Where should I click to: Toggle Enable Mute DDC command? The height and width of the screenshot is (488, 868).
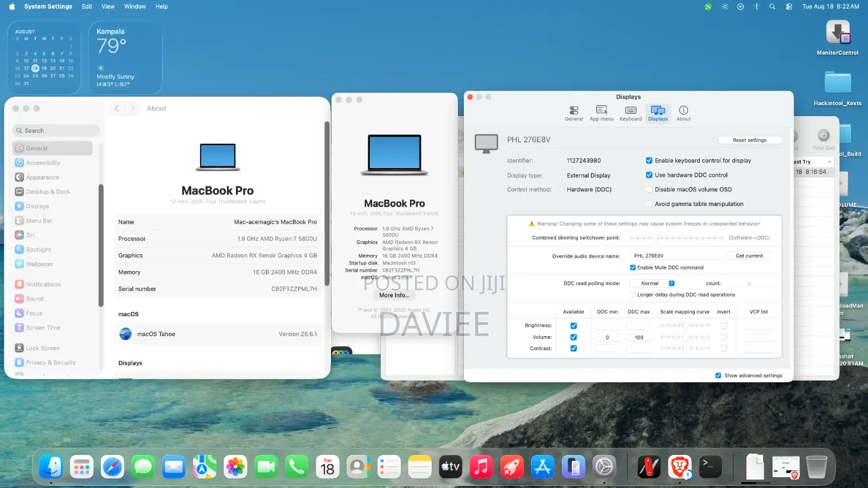(x=633, y=267)
